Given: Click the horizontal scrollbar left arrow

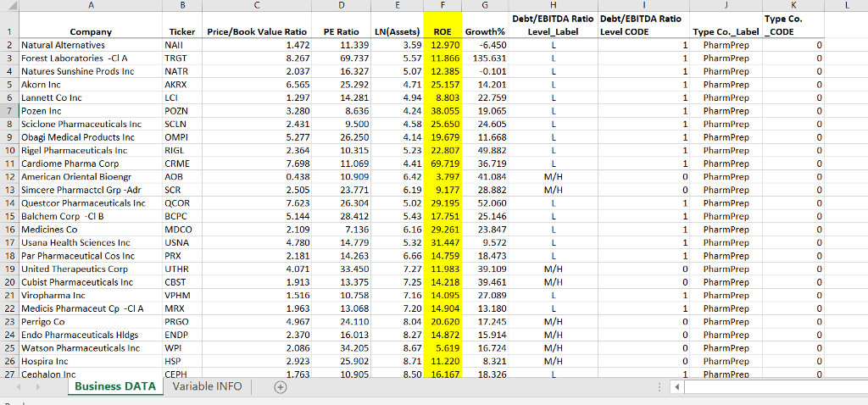Looking at the screenshot, I should [x=677, y=386].
